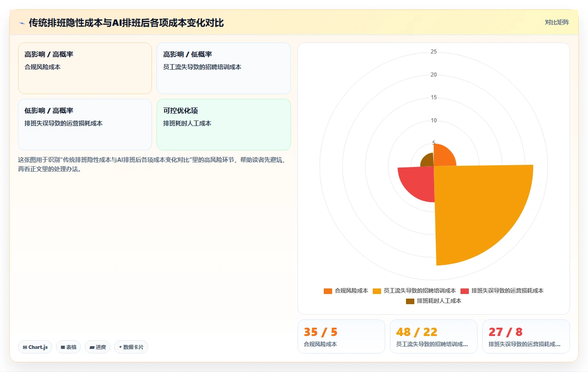Image resolution: width=588 pixels, height=372 pixels.
Task: Click the large yellow polar chart segment
Action: [x=476, y=208]
